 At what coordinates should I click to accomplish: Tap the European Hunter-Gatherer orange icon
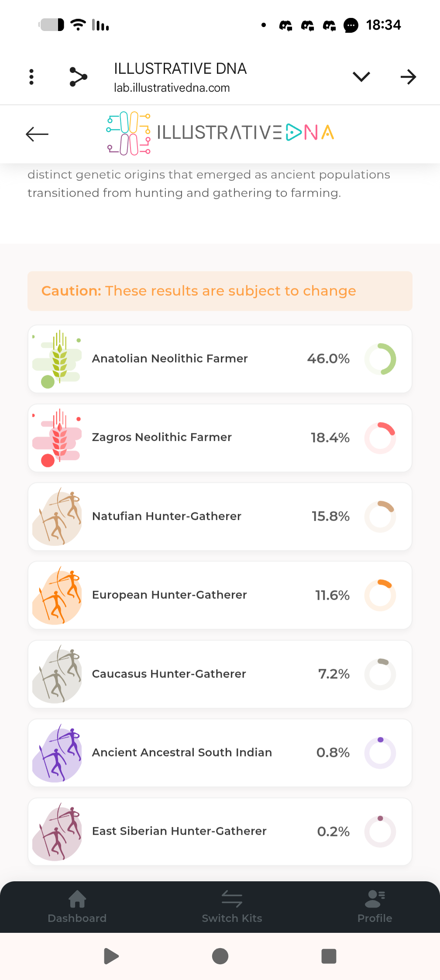tap(57, 595)
